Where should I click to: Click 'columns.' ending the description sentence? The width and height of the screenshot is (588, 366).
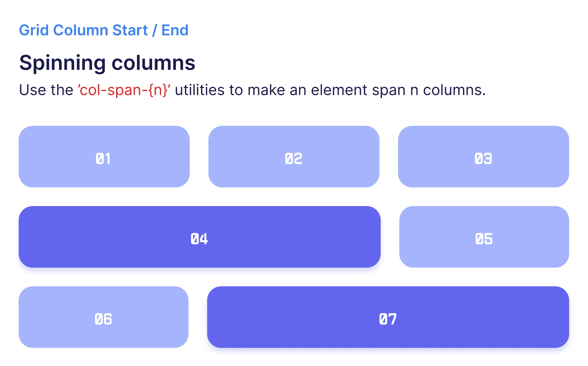pos(454,90)
